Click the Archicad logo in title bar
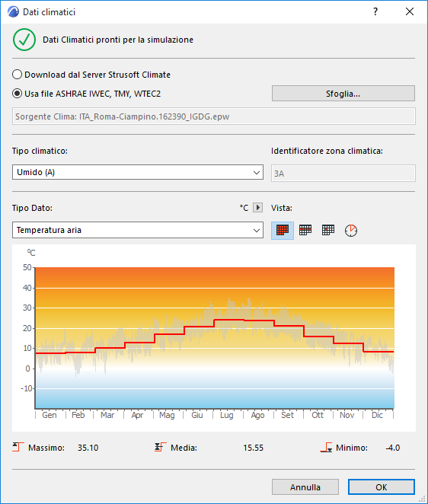 [x=13, y=12]
